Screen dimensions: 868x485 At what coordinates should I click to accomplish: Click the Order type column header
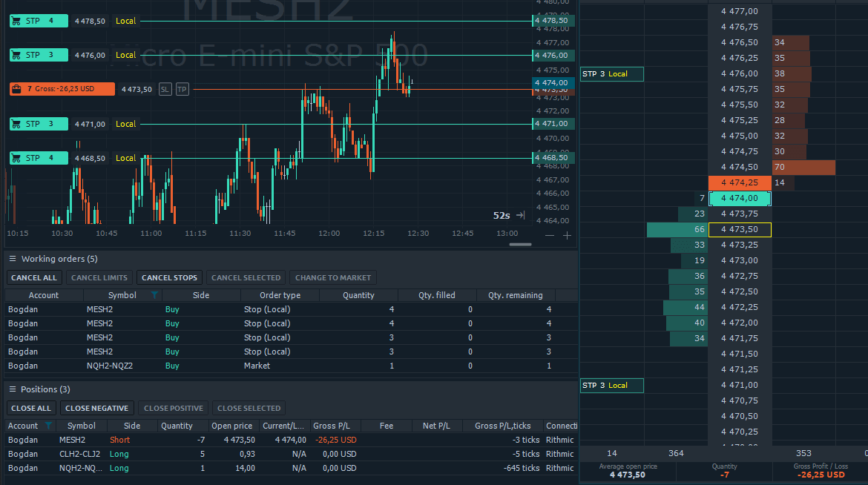pyautogui.click(x=280, y=295)
